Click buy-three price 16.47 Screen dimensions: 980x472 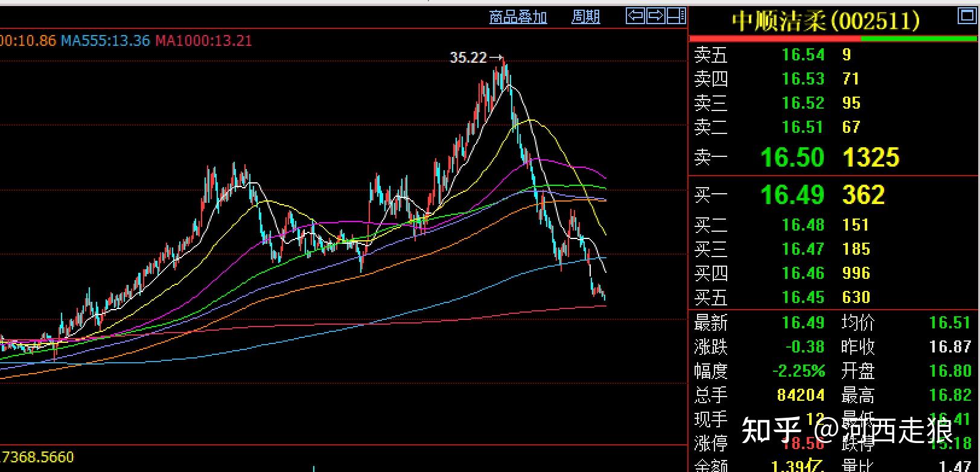tap(803, 249)
